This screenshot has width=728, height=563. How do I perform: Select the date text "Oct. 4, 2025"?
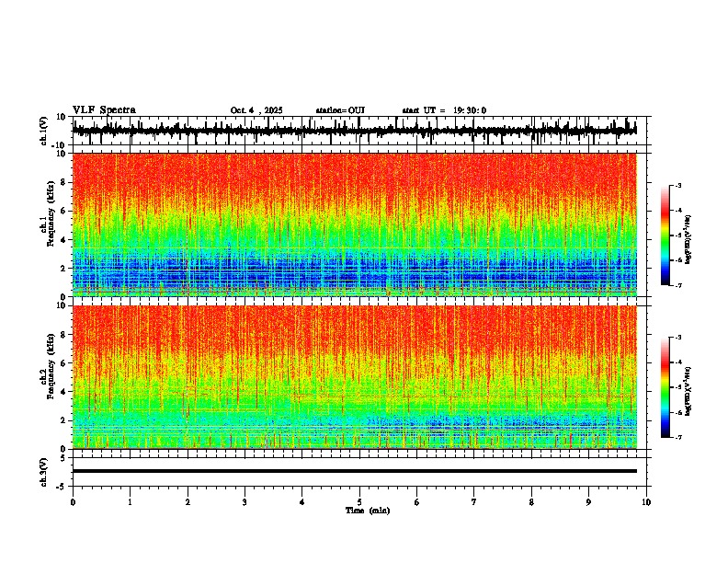256,110
